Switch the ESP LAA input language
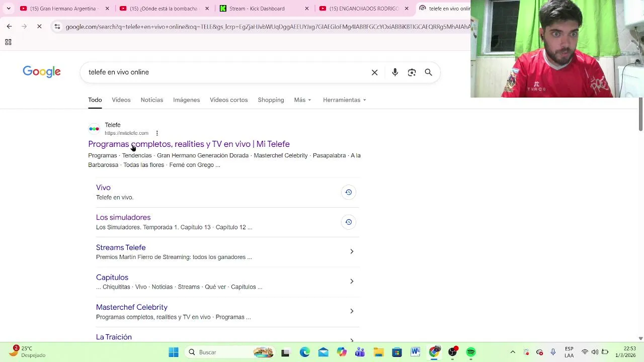Screen dimensions: 644x362 click(569, 352)
